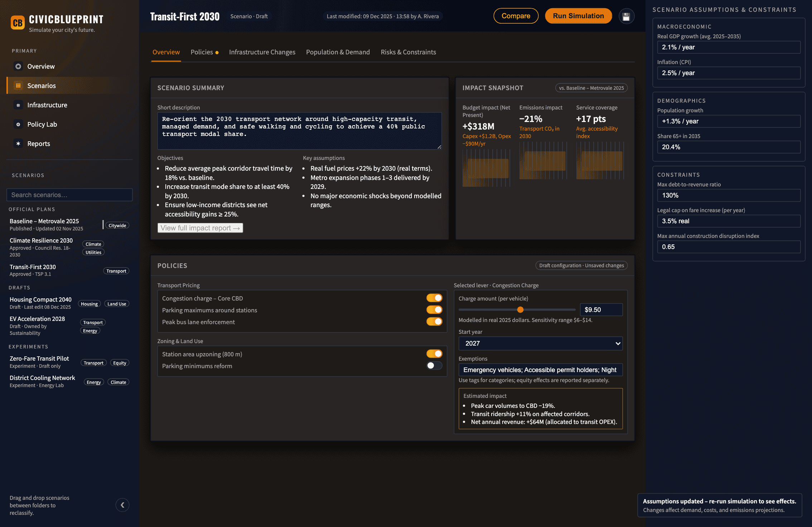Click the Search scenarios input field
The height and width of the screenshot is (527, 812).
tap(69, 195)
